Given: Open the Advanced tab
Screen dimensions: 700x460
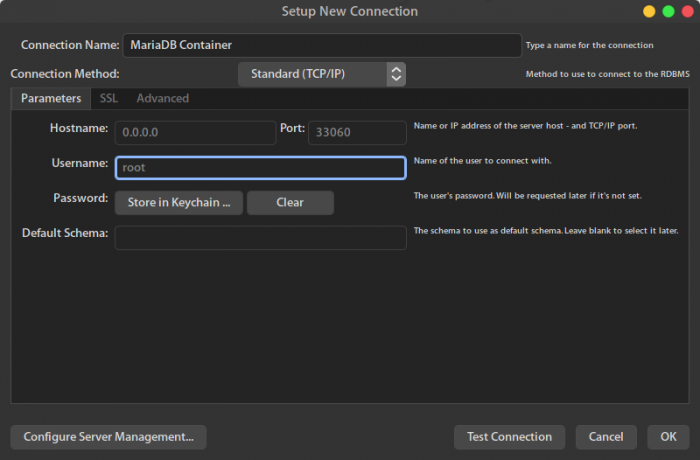Looking at the screenshot, I should pyautogui.click(x=162, y=98).
